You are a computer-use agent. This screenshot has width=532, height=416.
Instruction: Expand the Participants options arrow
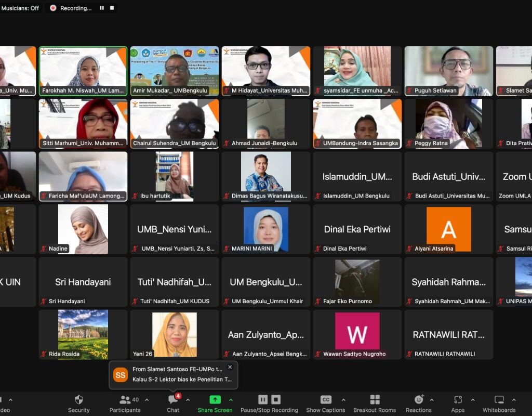(x=147, y=400)
